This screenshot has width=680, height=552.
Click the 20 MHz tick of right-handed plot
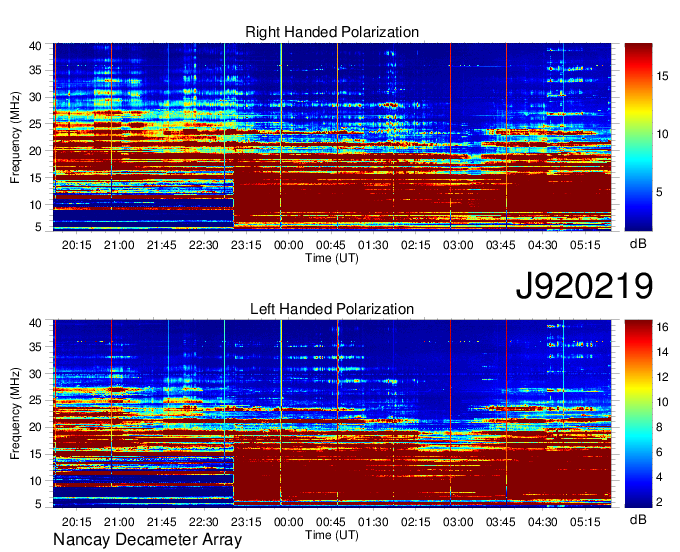pos(36,151)
